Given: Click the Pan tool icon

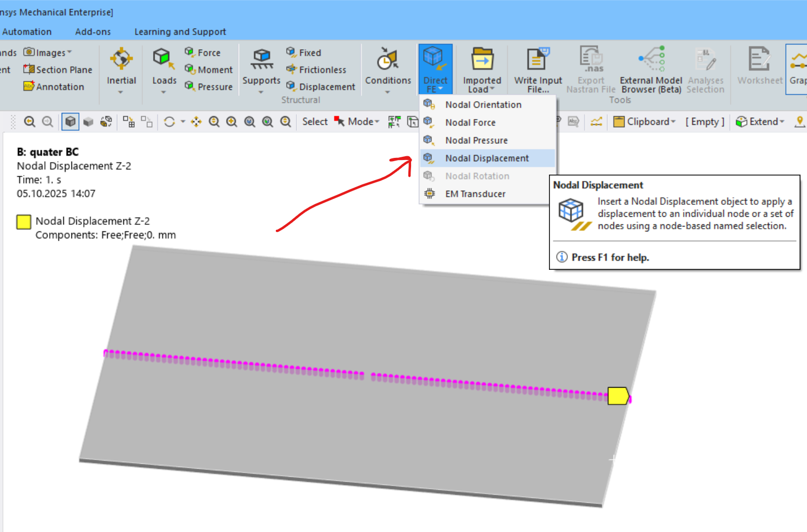Looking at the screenshot, I should (196, 122).
